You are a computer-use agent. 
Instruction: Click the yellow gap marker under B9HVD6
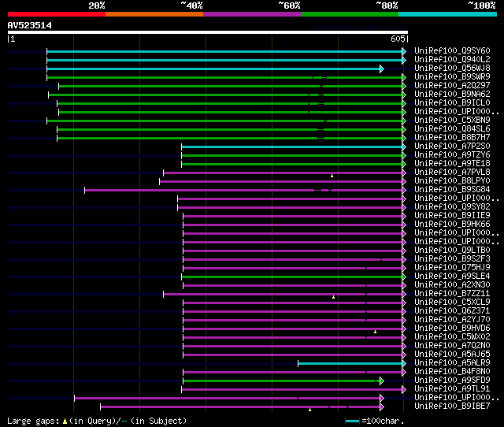click(x=375, y=332)
